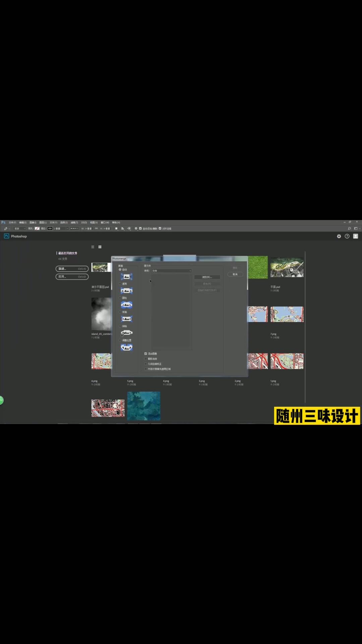The height and width of the screenshot is (644, 362).
Task: Open the shape mode dropdown in options bar
Action: tap(20, 229)
